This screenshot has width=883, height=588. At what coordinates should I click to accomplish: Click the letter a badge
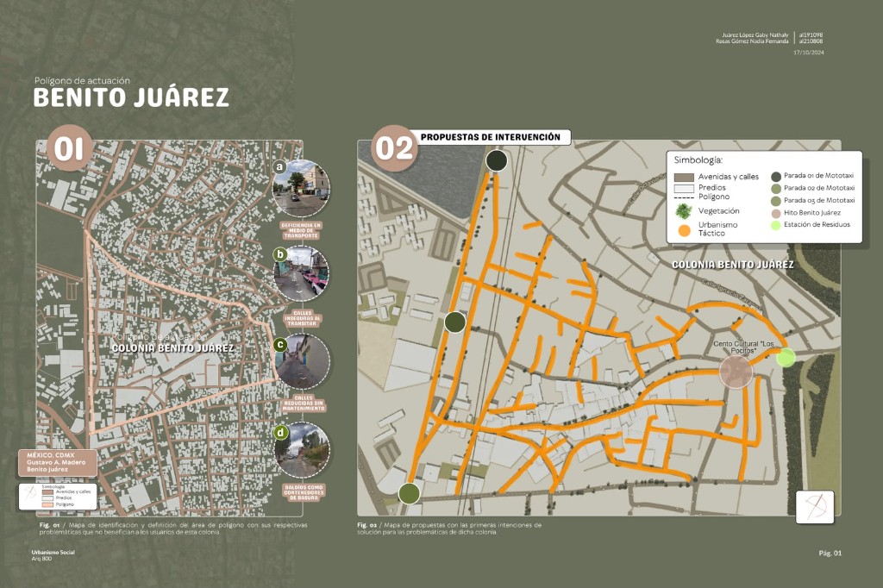click(x=280, y=166)
